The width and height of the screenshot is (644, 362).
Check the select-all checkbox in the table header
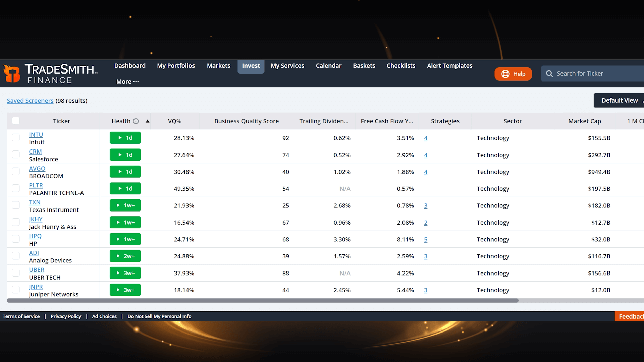(16, 120)
